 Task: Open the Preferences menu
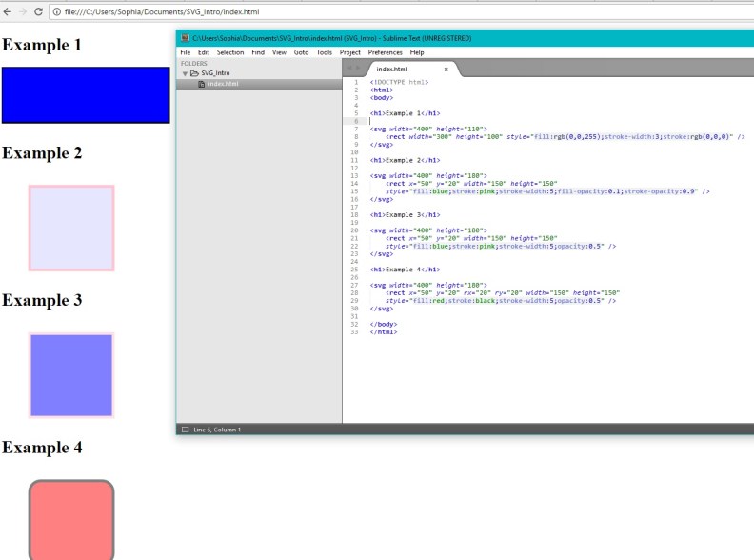click(x=385, y=52)
